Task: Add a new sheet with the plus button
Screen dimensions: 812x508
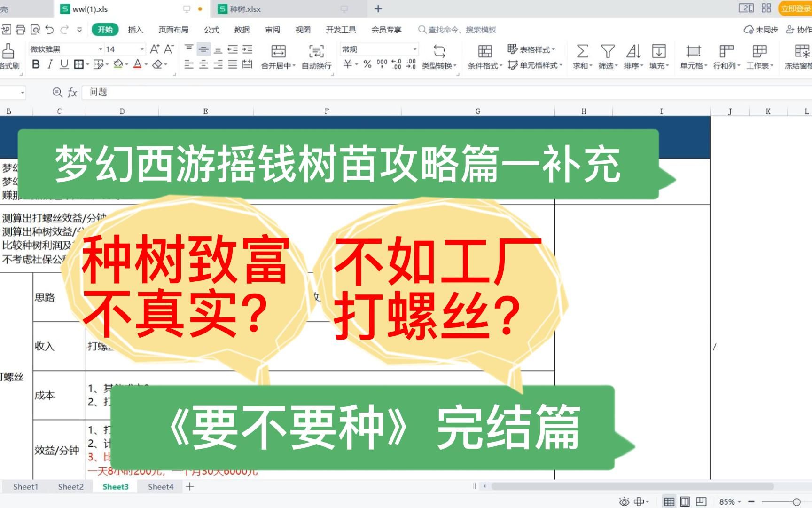Action: click(x=190, y=487)
